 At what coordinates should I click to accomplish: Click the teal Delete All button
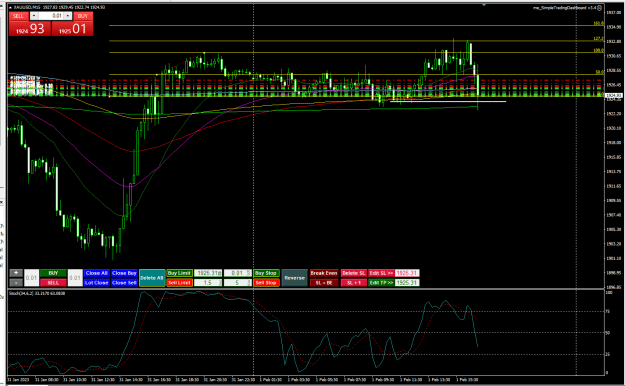152,278
